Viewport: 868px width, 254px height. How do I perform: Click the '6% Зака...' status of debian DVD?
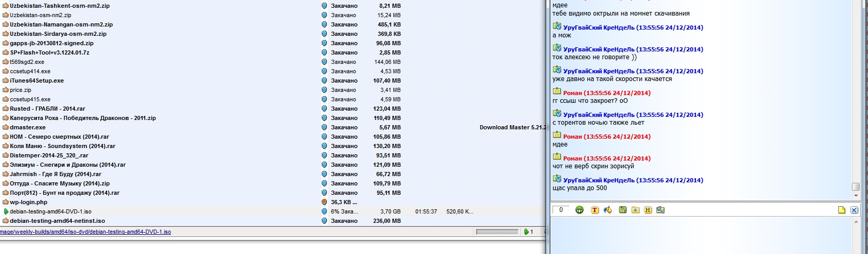344,211
